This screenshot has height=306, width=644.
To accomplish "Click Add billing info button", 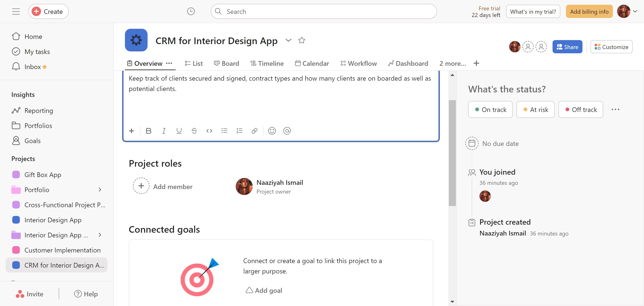I will [x=589, y=12].
